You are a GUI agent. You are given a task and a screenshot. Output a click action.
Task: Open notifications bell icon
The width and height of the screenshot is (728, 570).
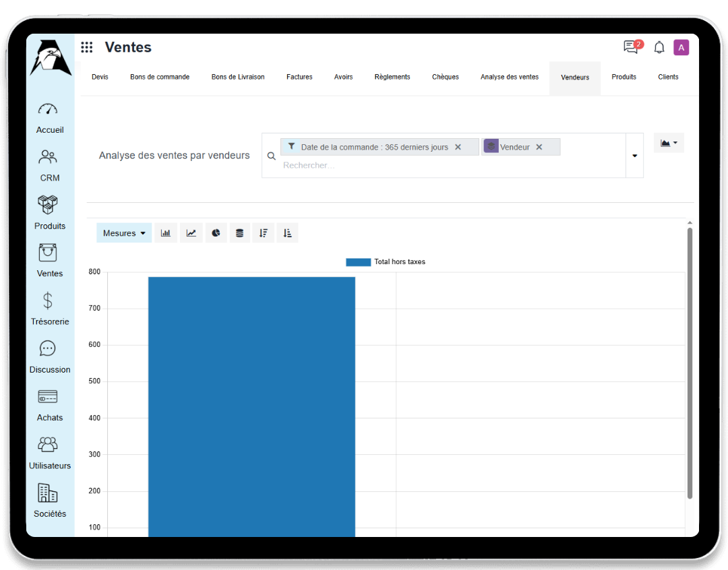pos(659,47)
